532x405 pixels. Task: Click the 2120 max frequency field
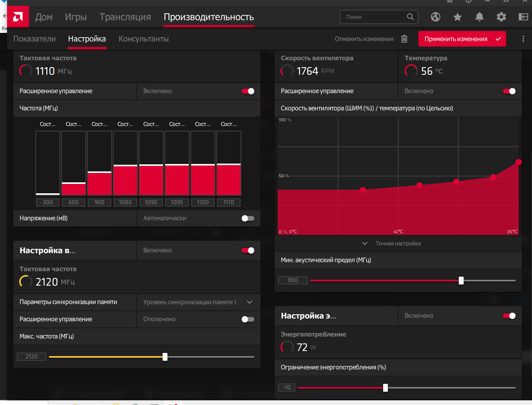point(31,356)
